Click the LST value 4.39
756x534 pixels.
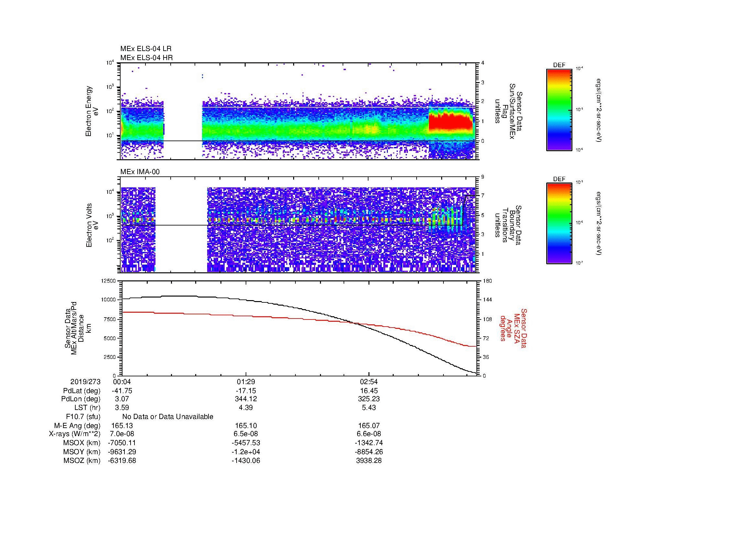(x=246, y=408)
